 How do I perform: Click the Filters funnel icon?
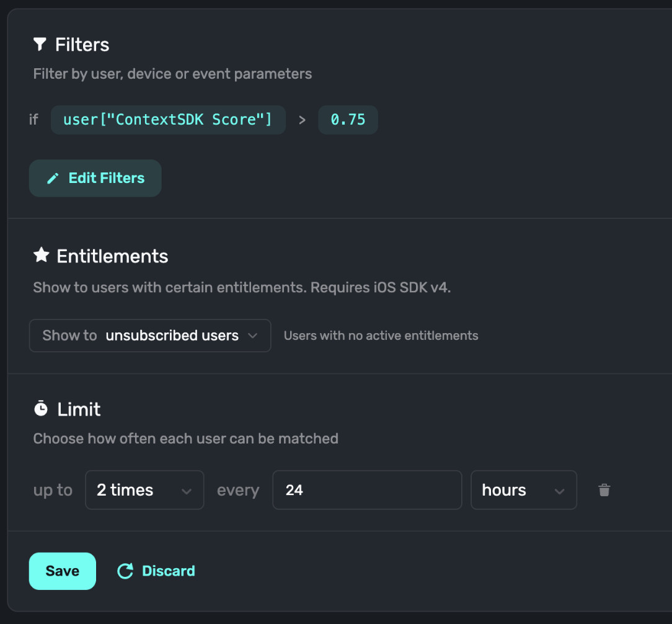pos(40,43)
